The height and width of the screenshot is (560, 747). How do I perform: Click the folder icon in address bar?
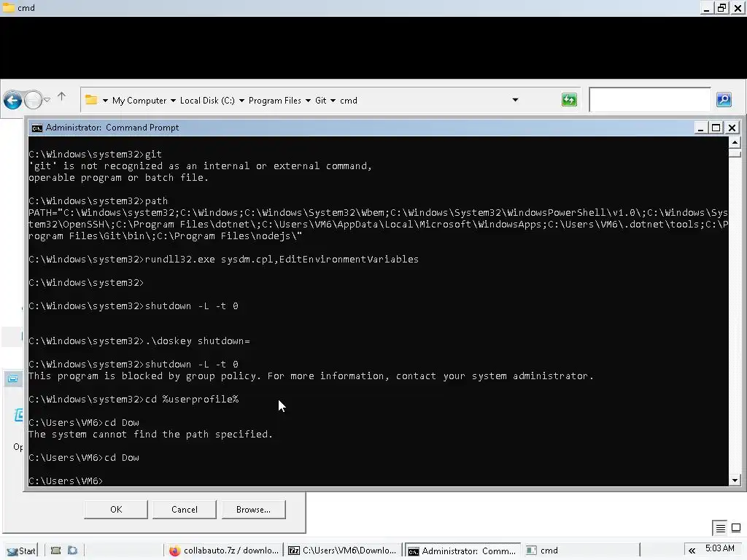pyautogui.click(x=91, y=100)
